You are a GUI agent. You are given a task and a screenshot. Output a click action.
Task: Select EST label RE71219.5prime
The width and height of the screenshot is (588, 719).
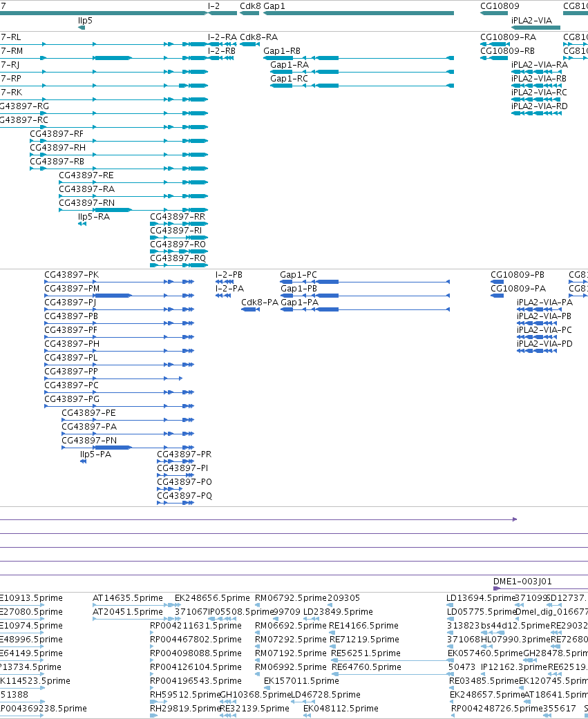(x=364, y=639)
